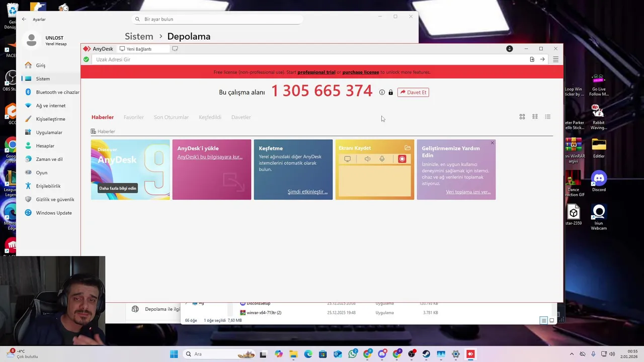
Task: Select the Haberler tab
Action: [x=103, y=117]
